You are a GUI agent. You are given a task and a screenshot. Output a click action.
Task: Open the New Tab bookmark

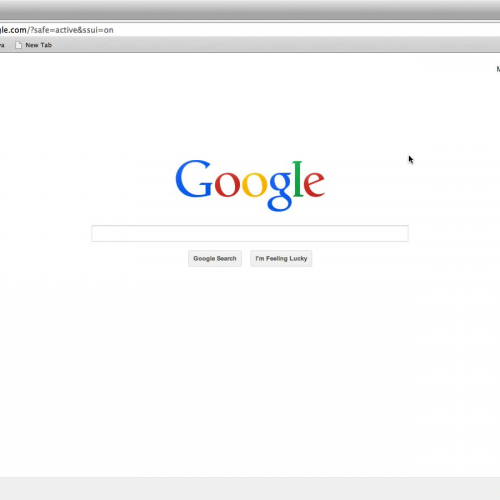point(33,45)
